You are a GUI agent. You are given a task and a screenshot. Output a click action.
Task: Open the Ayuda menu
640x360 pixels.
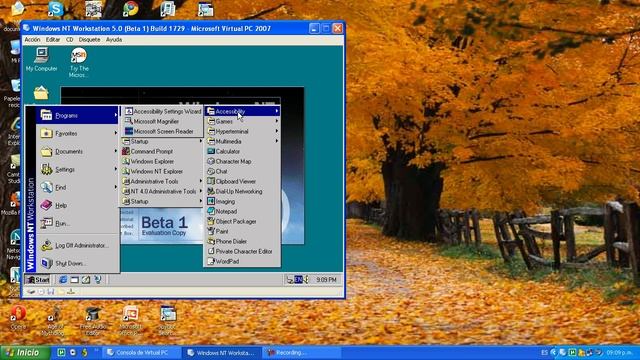pos(114,40)
